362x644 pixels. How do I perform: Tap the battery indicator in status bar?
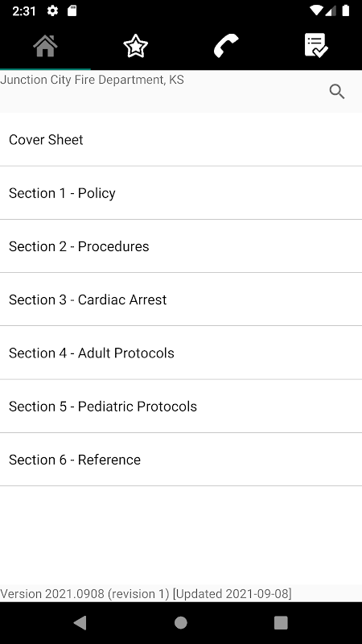(346, 10)
